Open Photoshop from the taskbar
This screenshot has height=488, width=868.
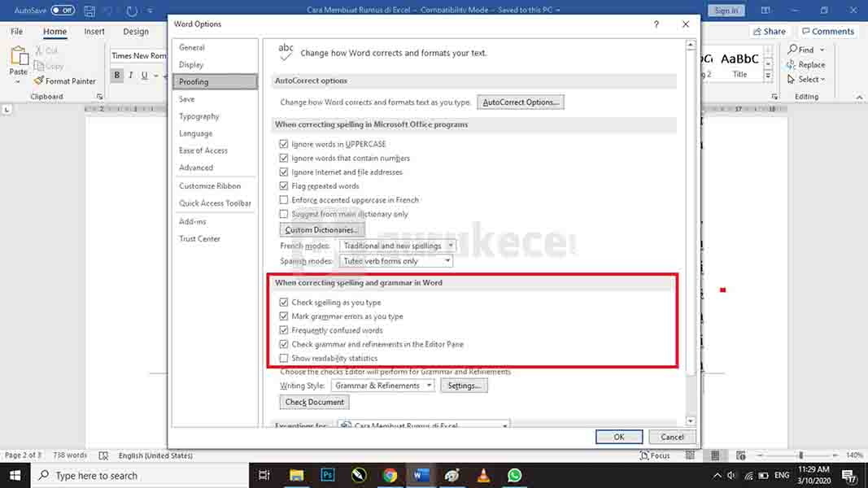click(x=328, y=475)
